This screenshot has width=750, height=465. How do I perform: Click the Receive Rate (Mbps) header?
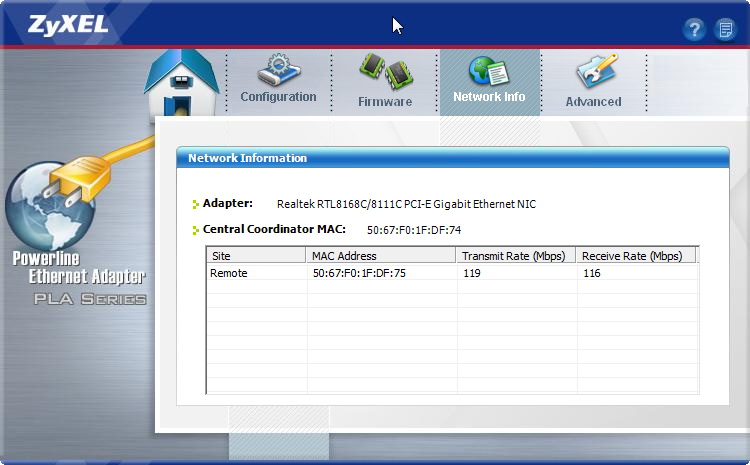(x=635, y=256)
